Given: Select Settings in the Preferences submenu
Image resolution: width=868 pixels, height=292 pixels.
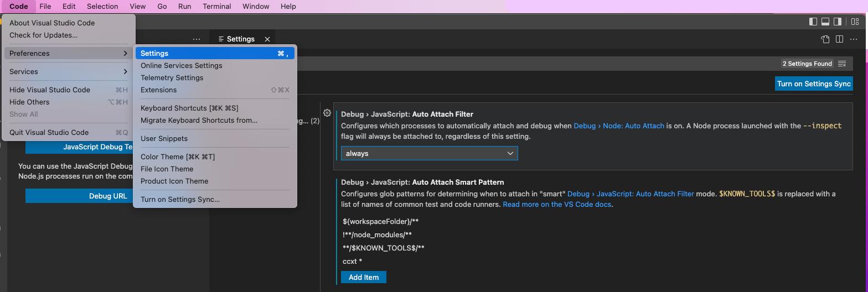Looking at the screenshot, I should tap(215, 53).
